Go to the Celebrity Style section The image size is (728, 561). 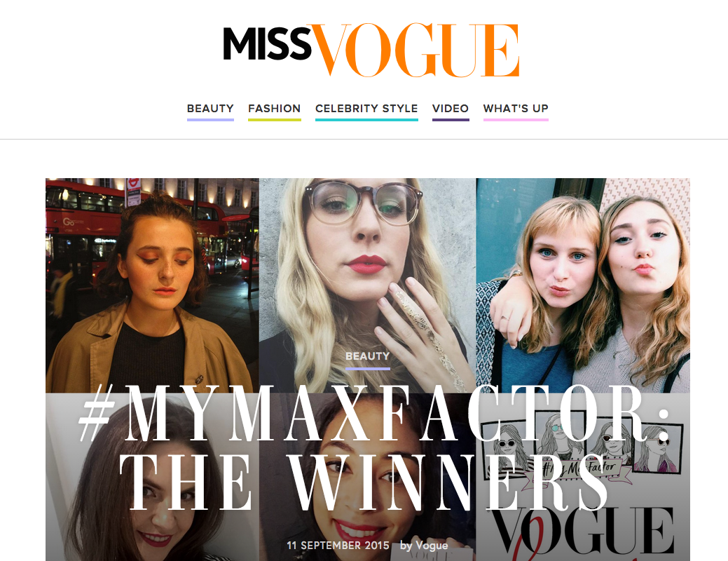click(366, 109)
